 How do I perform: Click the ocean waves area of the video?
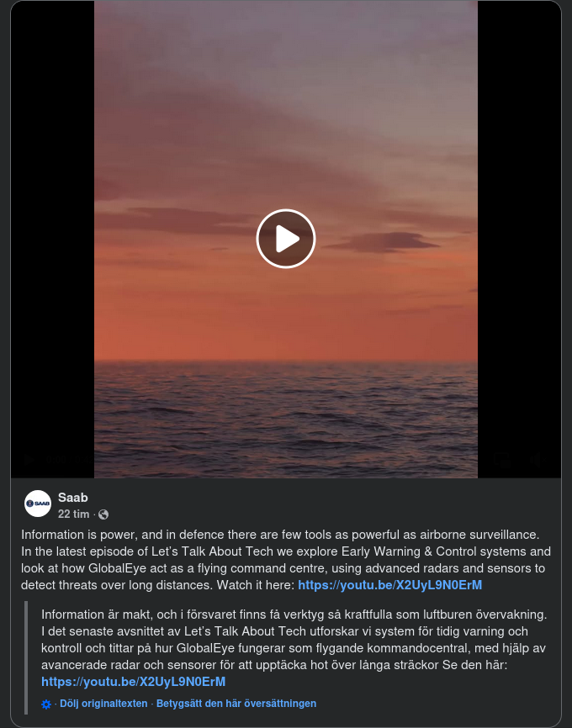point(286,418)
